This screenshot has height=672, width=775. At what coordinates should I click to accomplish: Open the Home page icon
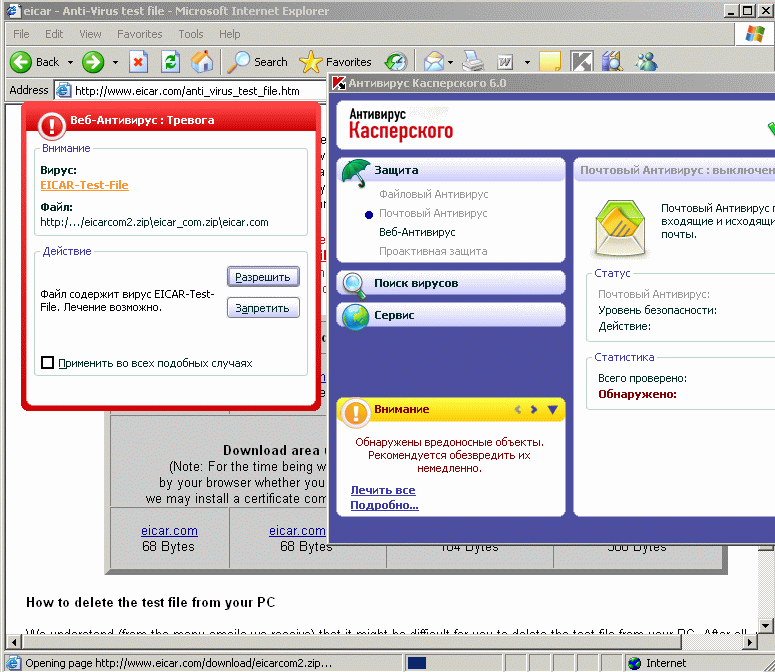tap(202, 62)
